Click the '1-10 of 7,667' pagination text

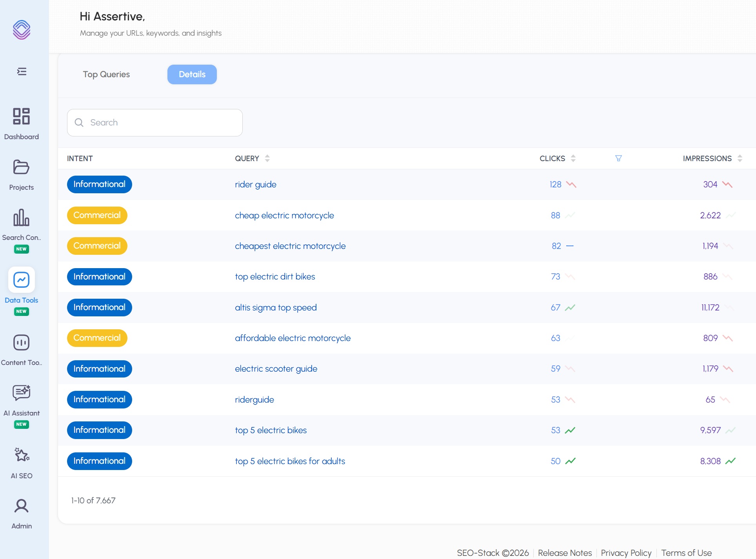(93, 501)
